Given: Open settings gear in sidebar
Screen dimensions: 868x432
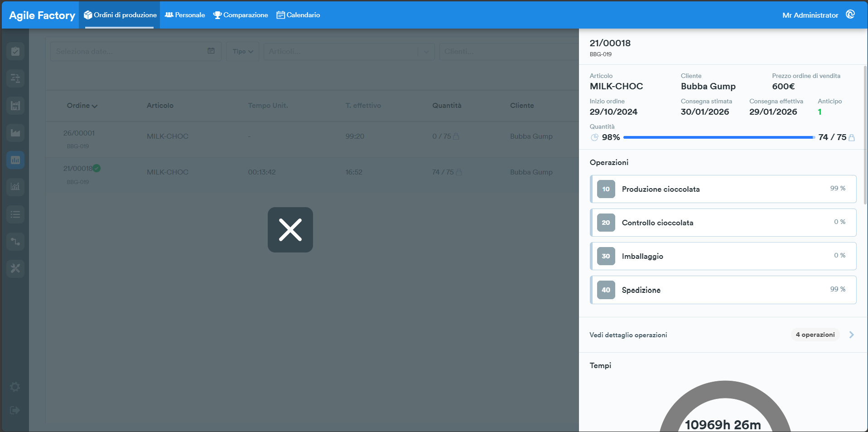Looking at the screenshot, I should tap(15, 387).
